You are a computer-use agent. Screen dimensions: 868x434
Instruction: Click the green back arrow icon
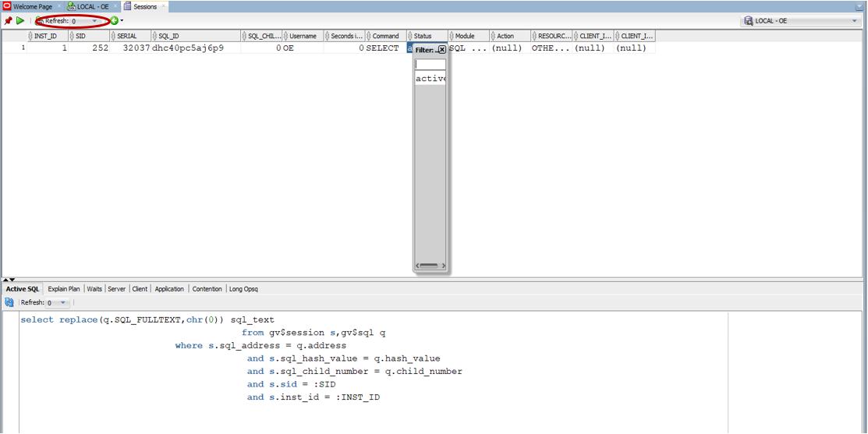click(114, 20)
